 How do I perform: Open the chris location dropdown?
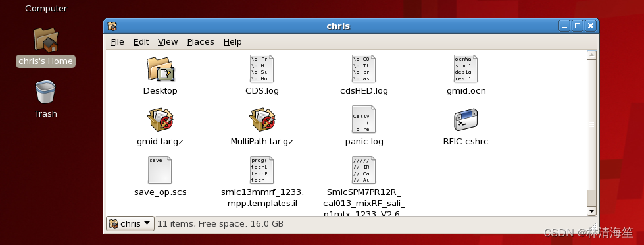click(130, 224)
